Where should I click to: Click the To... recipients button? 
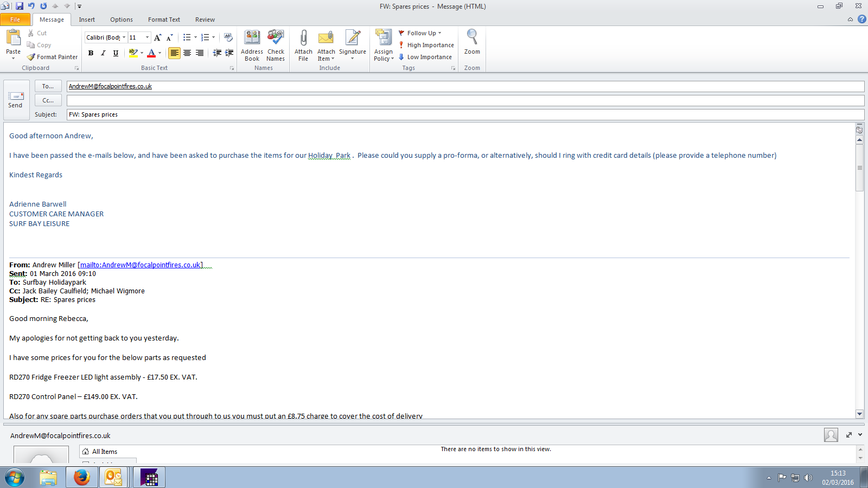point(48,86)
